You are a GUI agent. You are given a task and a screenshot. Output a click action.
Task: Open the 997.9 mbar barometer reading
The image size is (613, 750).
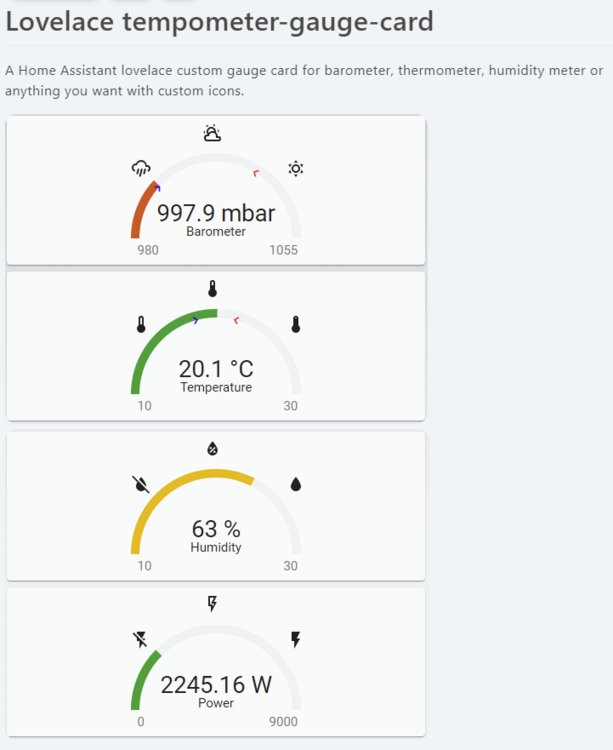point(216,213)
